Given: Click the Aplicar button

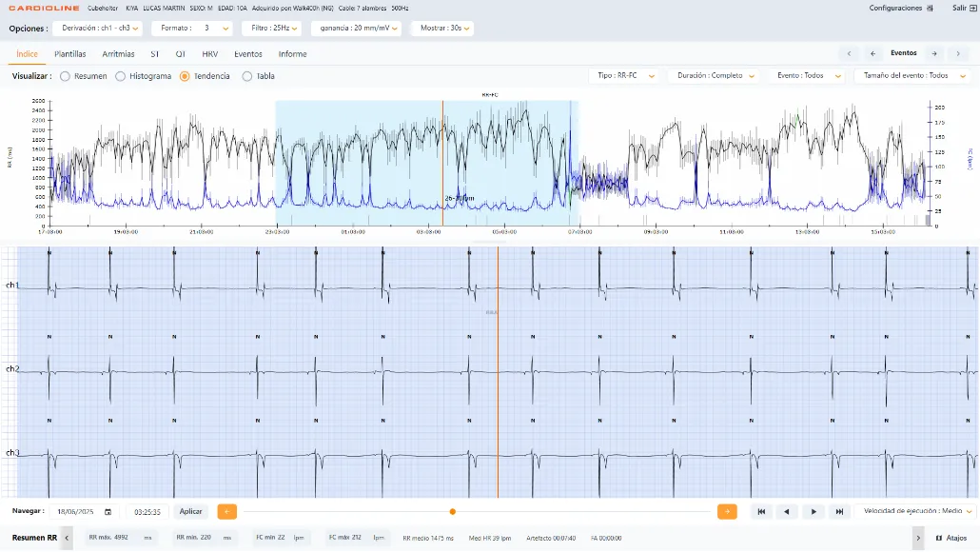Looking at the screenshot, I should [190, 511].
